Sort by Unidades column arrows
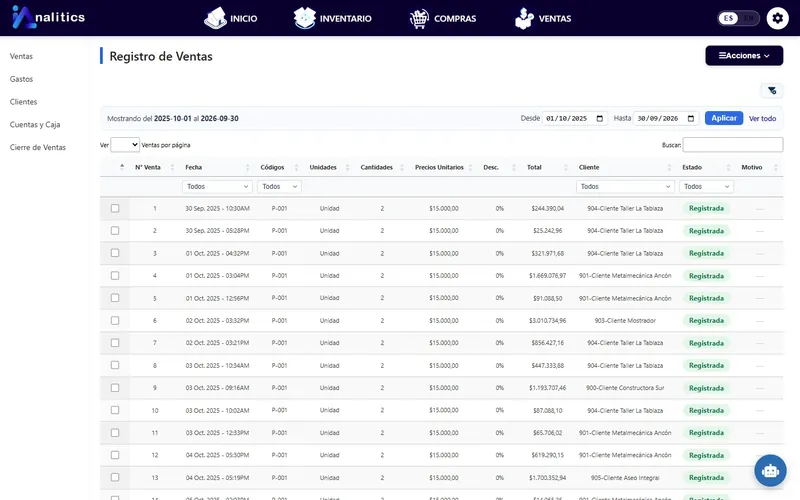Viewport: 800px width, 500px height. (347, 167)
